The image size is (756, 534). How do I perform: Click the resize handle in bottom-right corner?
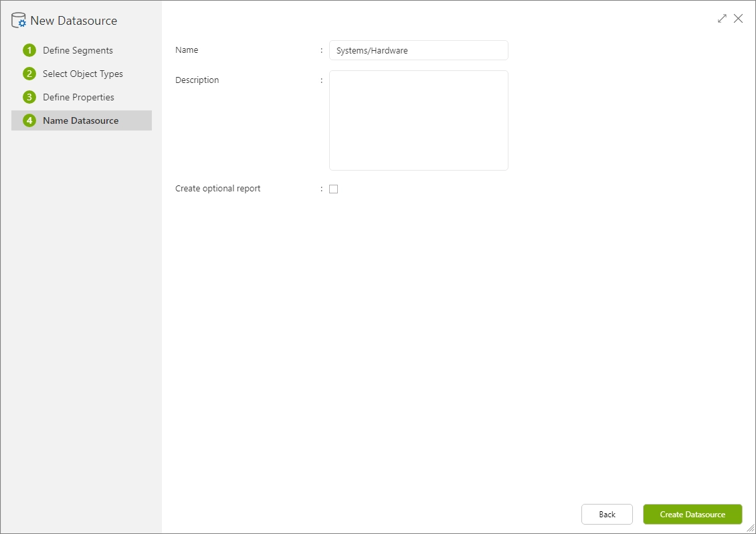click(x=751, y=529)
